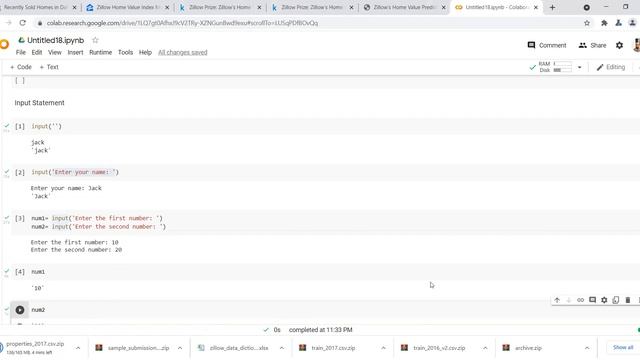Open zillow_data_dictionary xlsx download options
Screen dimensions: 640x360
click(x=282, y=348)
